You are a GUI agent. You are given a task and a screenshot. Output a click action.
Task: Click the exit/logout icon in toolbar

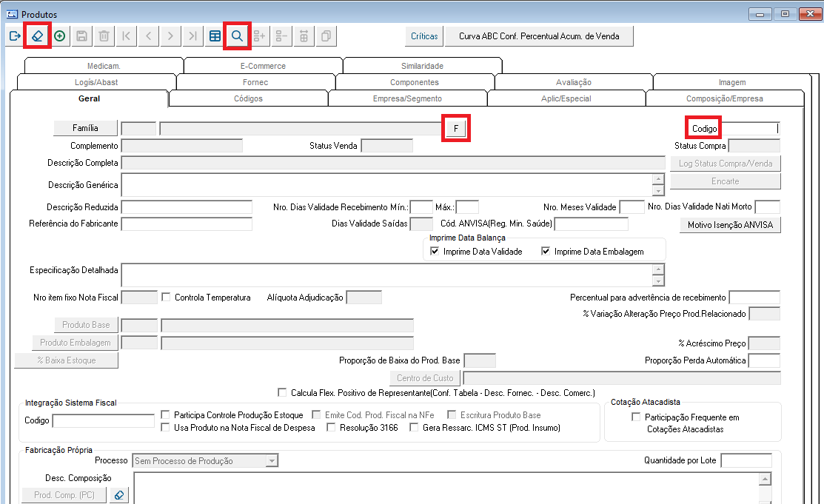pos(15,36)
